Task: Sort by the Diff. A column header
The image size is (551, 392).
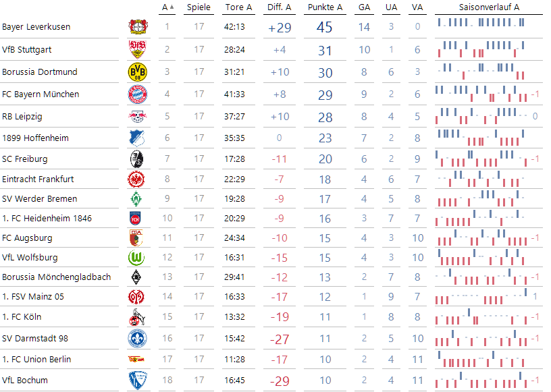Action: tap(279, 7)
